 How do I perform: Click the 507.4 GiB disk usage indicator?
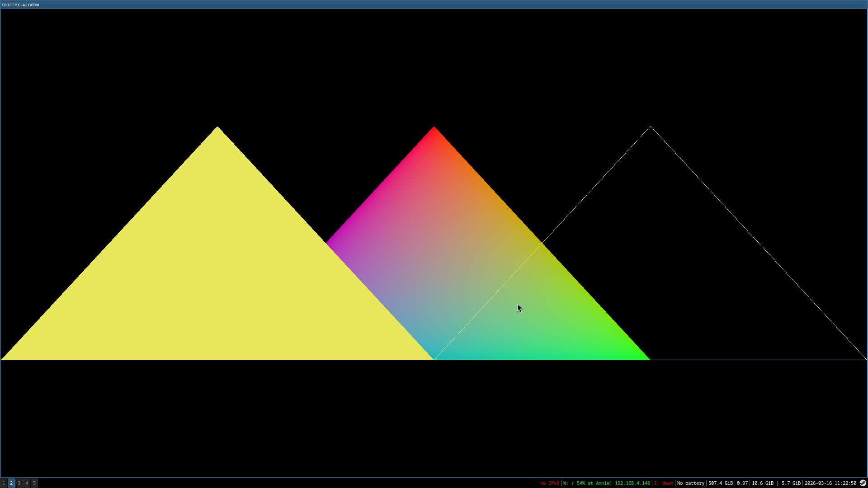(x=720, y=483)
